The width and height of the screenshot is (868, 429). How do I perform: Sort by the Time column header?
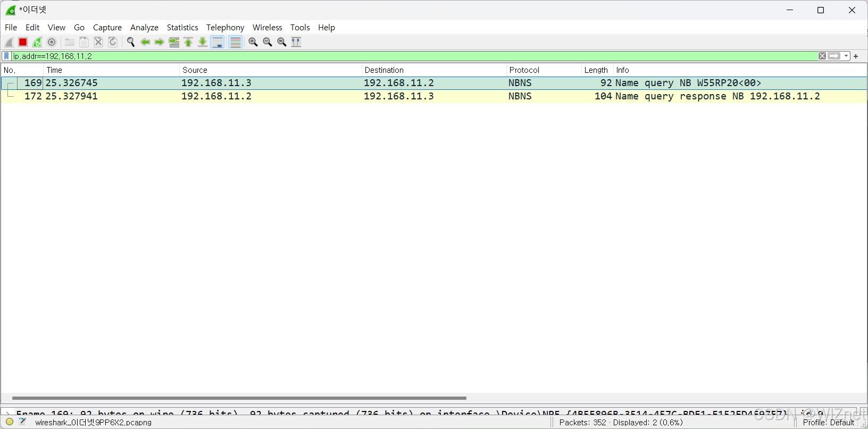click(111, 70)
